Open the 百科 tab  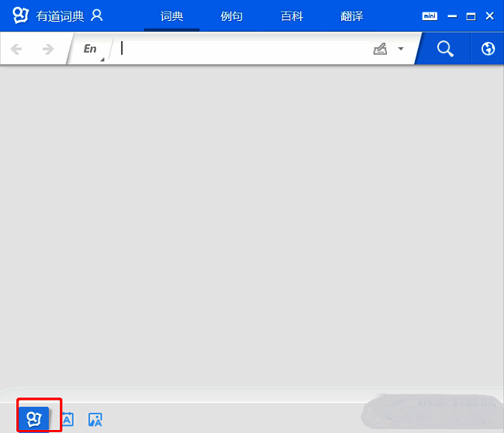tap(292, 15)
